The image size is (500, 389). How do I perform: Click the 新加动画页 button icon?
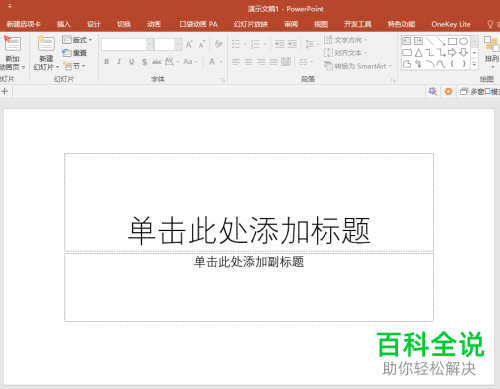[12, 44]
